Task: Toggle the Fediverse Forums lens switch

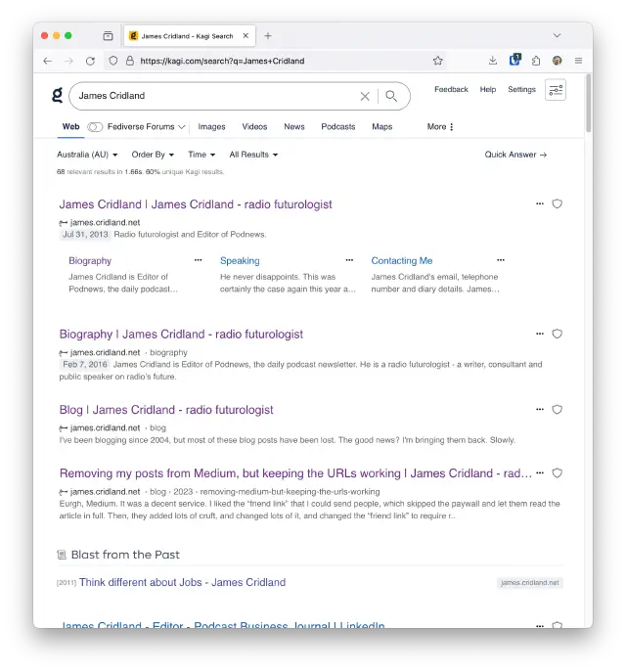Action: pyautogui.click(x=95, y=127)
